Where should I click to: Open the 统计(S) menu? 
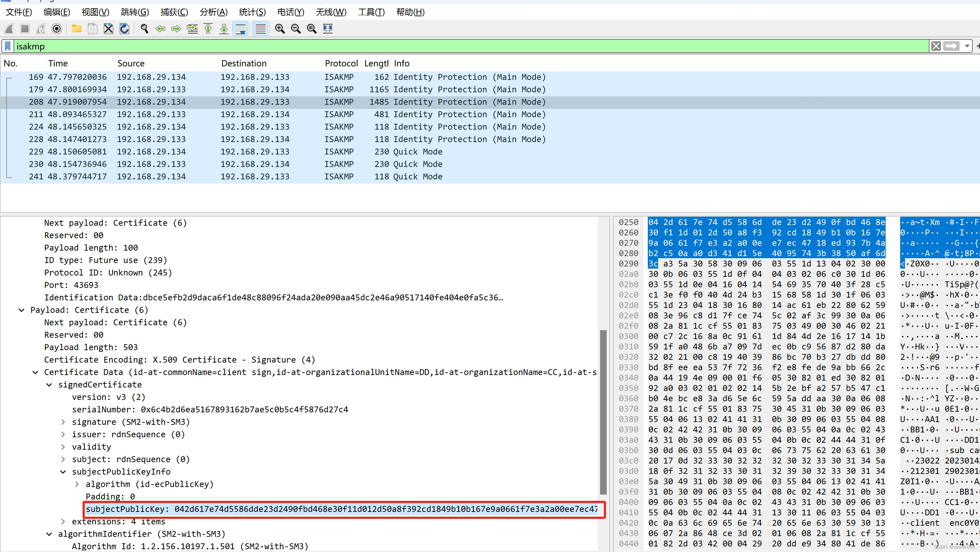click(x=252, y=12)
